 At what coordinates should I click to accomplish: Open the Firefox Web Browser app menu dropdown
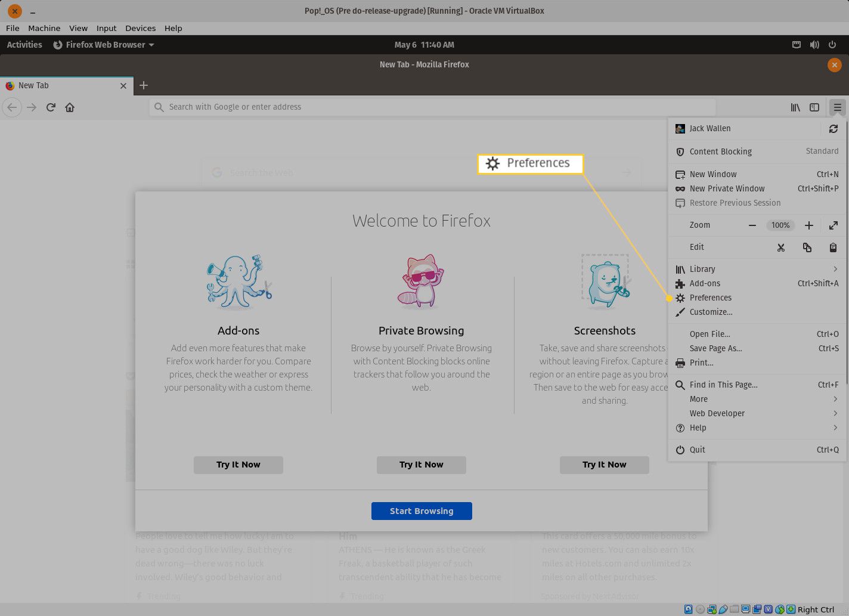click(104, 45)
